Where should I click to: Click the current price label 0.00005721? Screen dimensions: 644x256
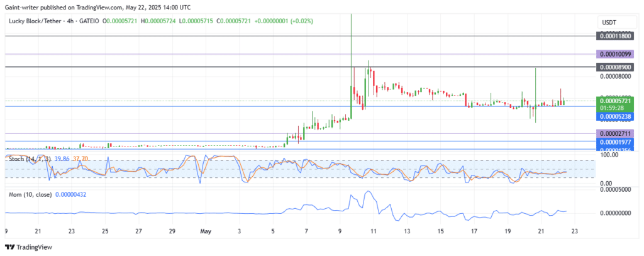coord(614,101)
